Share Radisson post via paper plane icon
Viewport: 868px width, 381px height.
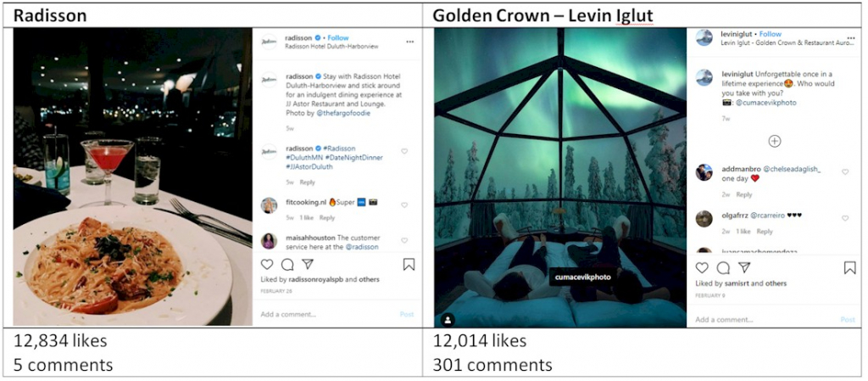(308, 264)
